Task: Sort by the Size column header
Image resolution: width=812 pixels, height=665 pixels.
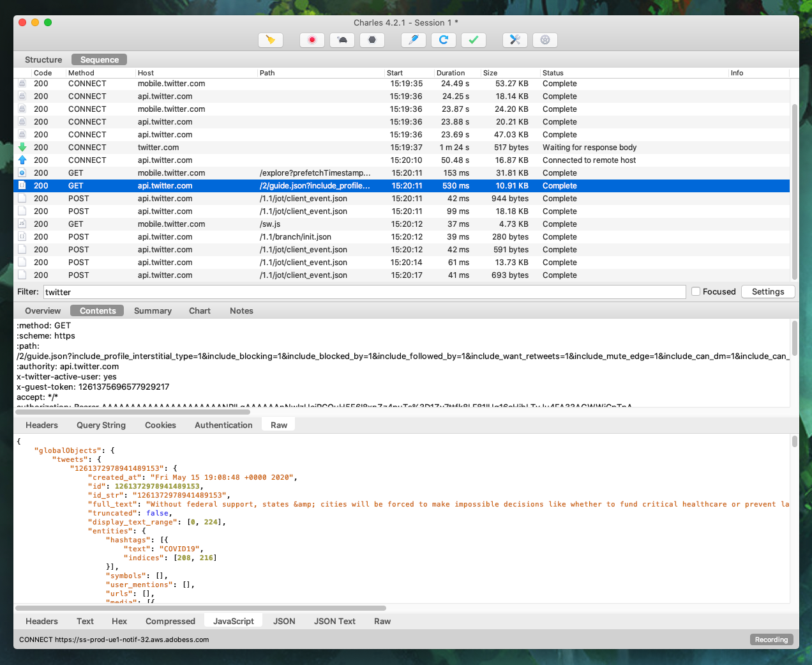Action: click(510, 73)
